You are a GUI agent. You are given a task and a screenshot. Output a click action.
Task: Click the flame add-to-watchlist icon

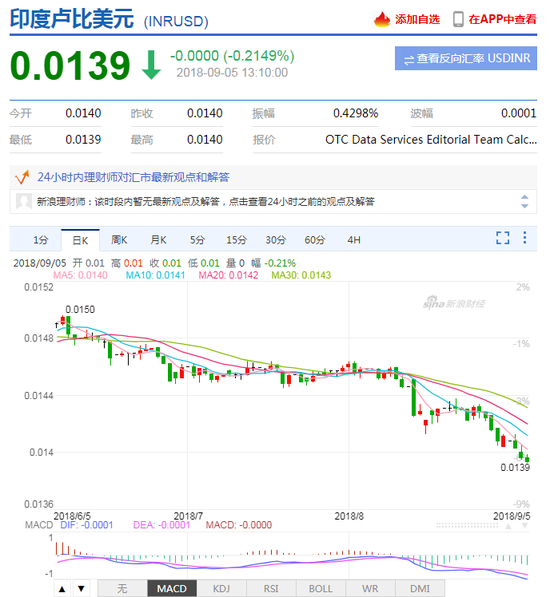click(x=382, y=19)
